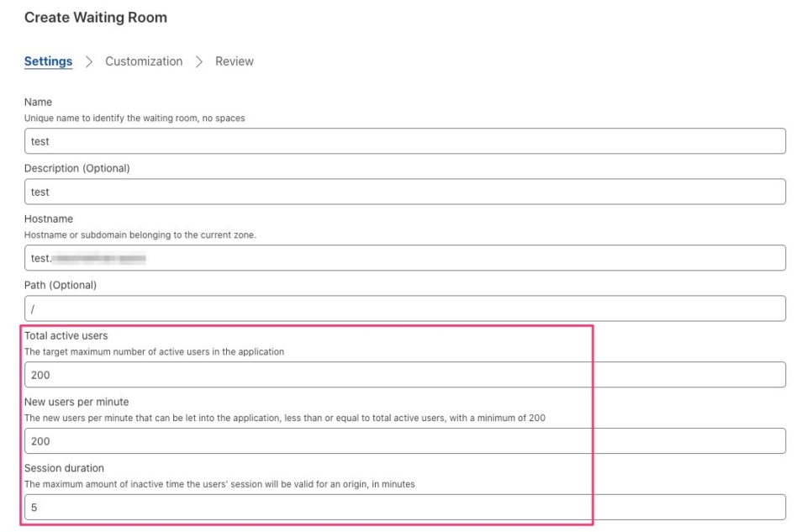Click the Session duration label
Screen dimensions: 807x532
65,468
